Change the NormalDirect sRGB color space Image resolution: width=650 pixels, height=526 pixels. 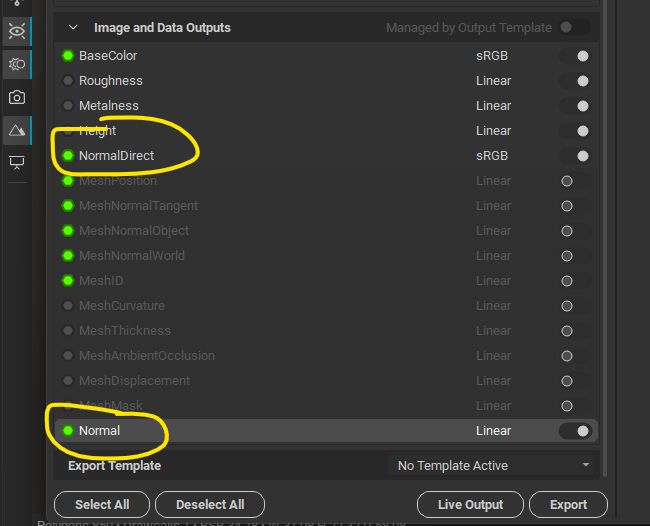pos(492,156)
